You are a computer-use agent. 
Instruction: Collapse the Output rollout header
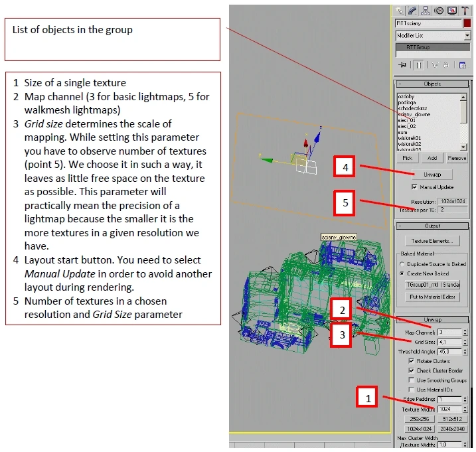pos(432,226)
